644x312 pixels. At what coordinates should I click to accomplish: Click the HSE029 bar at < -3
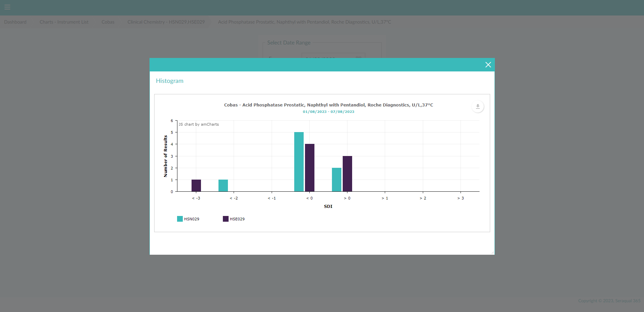(196, 186)
